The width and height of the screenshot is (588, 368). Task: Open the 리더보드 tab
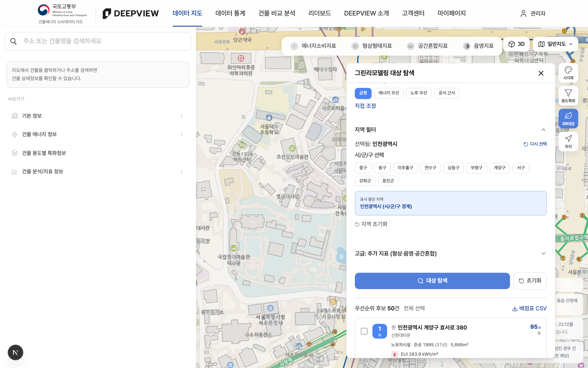pos(320,13)
